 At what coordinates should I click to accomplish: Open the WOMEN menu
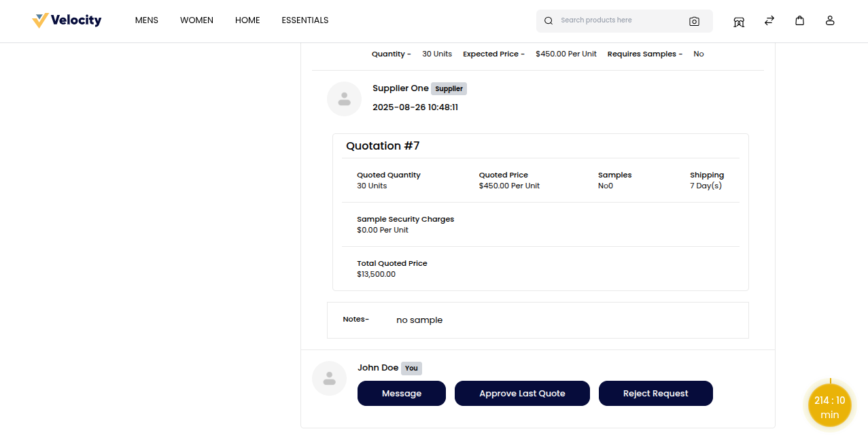[x=196, y=20]
